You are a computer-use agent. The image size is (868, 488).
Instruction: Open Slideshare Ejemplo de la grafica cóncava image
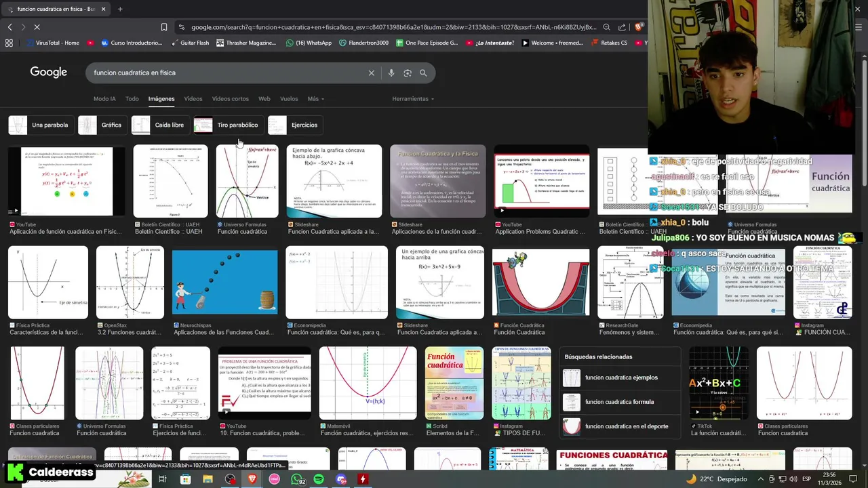click(334, 181)
